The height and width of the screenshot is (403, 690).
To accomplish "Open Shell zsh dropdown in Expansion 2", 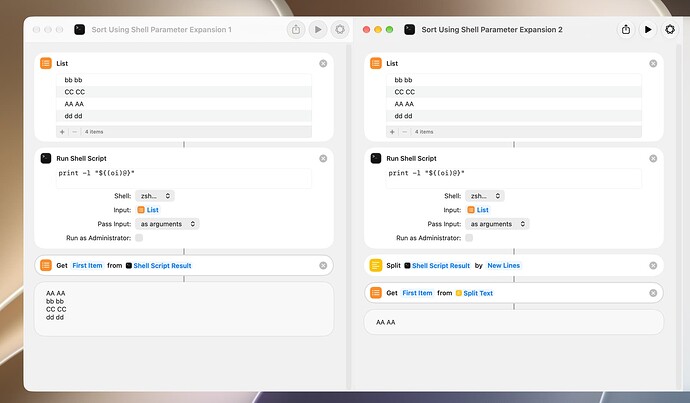I will click(485, 196).
